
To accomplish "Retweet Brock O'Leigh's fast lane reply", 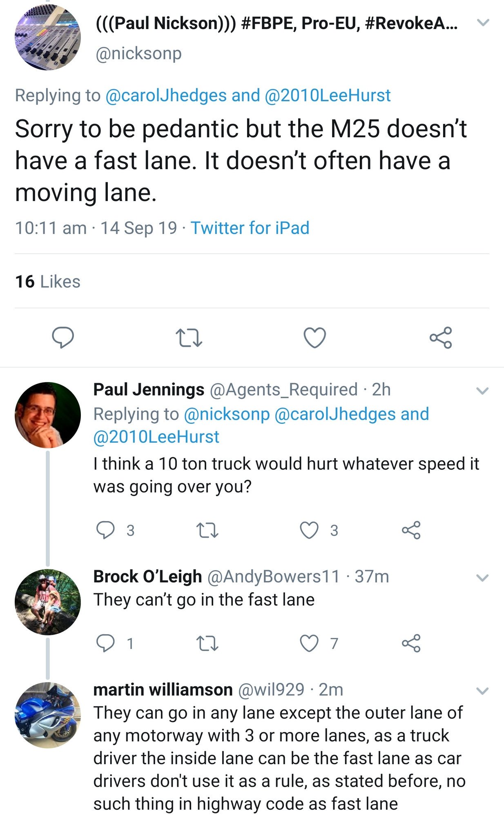I will tap(207, 644).
